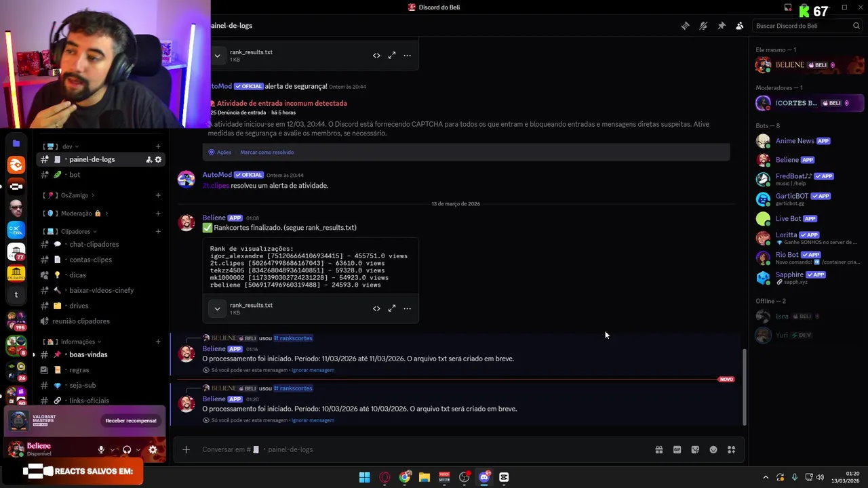Toggle microphone mute in user panel
The width and height of the screenshot is (868, 488).
click(101, 449)
